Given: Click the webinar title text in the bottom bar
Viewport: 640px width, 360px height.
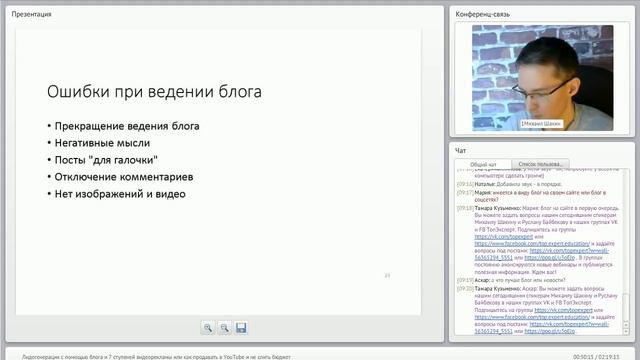Looking at the screenshot, I should 156,357.
